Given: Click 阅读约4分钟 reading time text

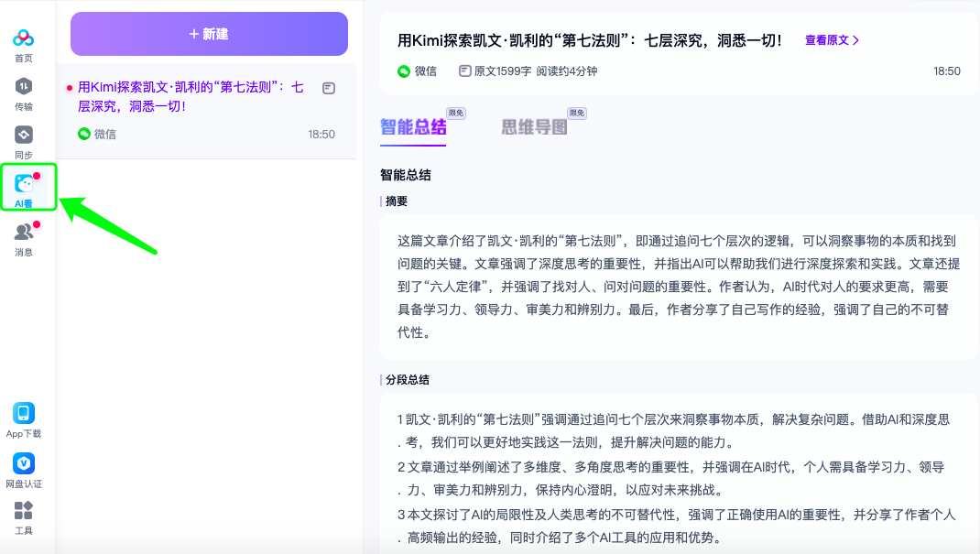Looking at the screenshot, I should (x=566, y=71).
